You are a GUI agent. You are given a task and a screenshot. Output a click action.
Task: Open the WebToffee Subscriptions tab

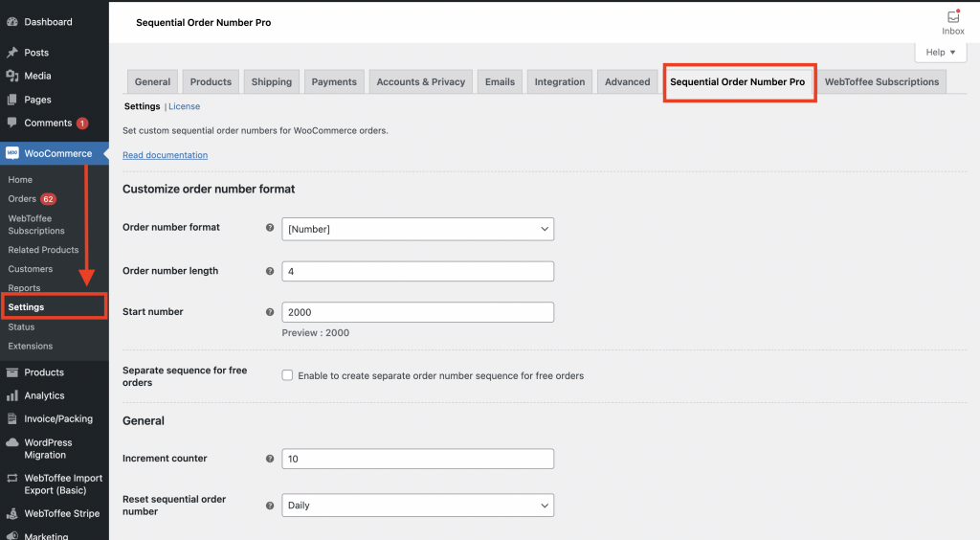coord(881,82)
